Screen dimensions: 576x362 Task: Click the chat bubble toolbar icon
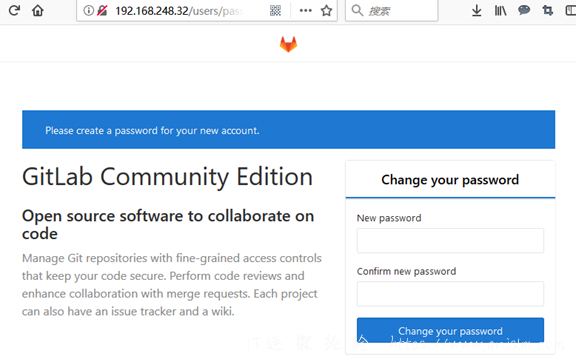524,10
